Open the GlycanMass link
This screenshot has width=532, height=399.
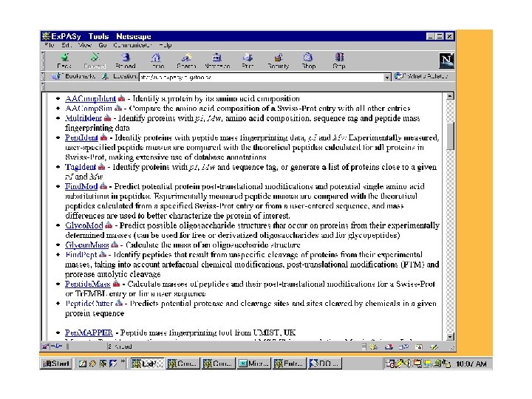87,245
